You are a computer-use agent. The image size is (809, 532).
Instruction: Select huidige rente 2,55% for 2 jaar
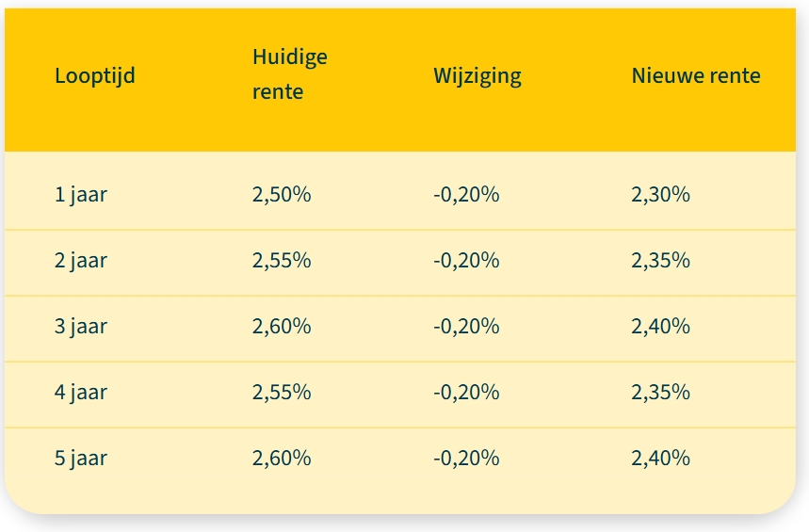(x=281, y=260)
